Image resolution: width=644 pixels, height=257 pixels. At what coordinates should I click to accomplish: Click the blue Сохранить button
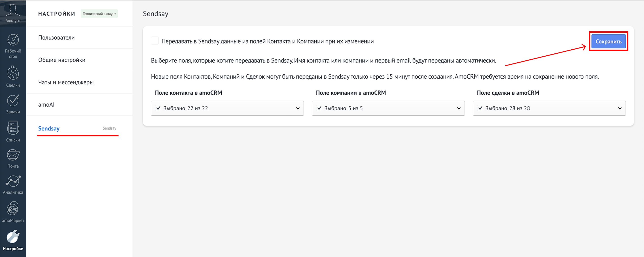click(608, 42)
